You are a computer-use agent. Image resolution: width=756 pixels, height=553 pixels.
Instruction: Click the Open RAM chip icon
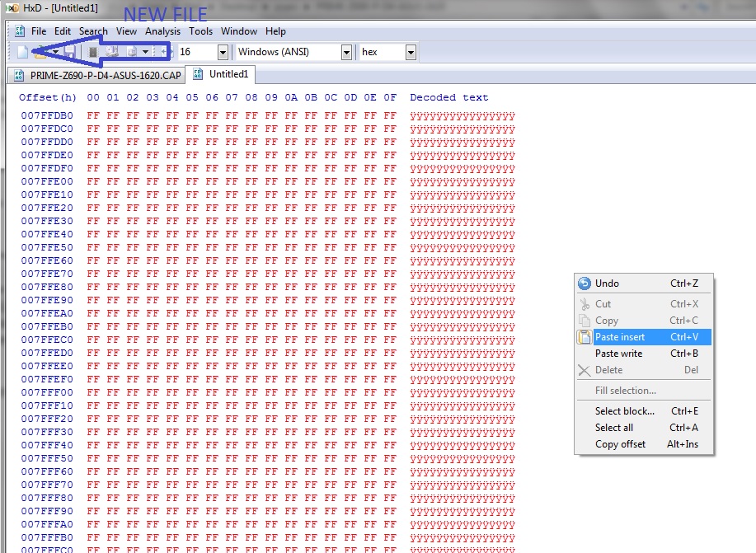click(x=93, y=52)
